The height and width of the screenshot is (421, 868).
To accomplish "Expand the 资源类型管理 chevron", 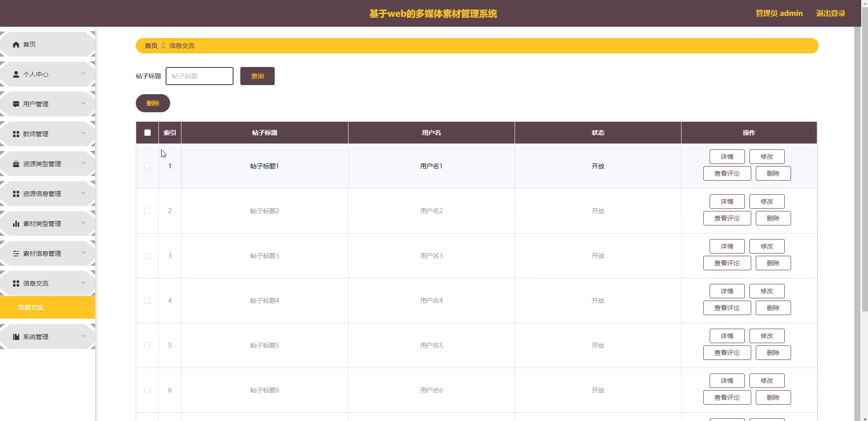I will [x=83, y=163].
